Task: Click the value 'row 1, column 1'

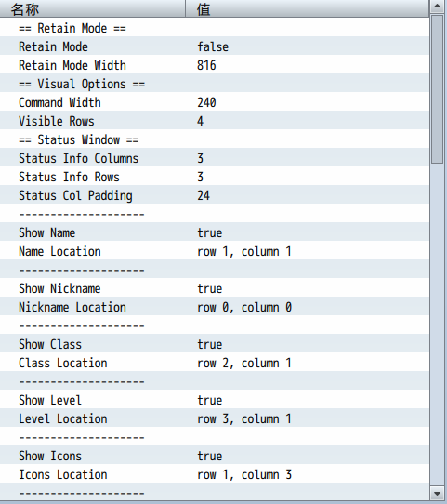Action: pyautogui.click(x=244, y=252)
